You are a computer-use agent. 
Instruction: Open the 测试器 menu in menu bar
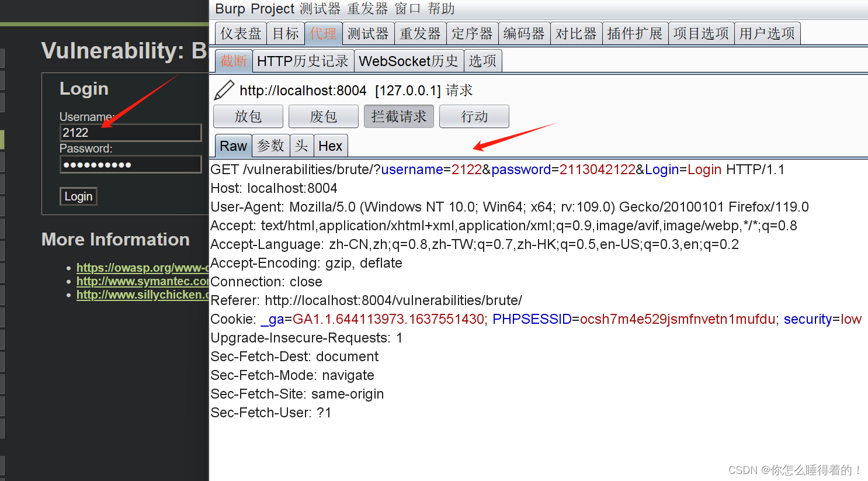(x=320, y=9)
